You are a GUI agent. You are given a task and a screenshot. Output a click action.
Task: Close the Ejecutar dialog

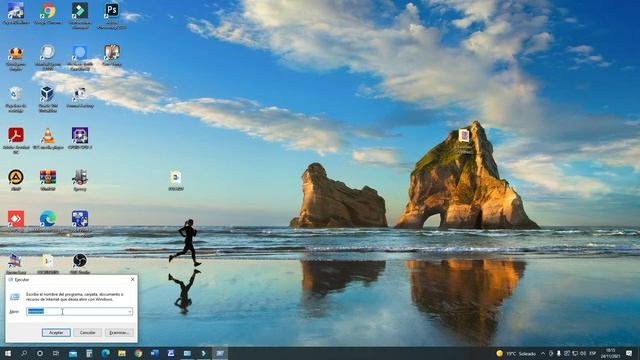click(x=132, y=280)
